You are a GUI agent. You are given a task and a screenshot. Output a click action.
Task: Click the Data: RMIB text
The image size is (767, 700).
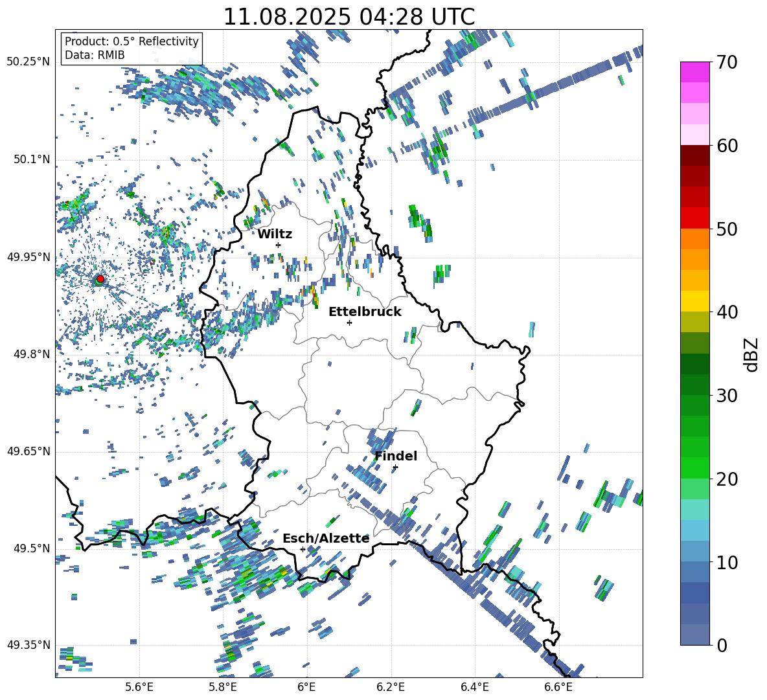point(95,55)
